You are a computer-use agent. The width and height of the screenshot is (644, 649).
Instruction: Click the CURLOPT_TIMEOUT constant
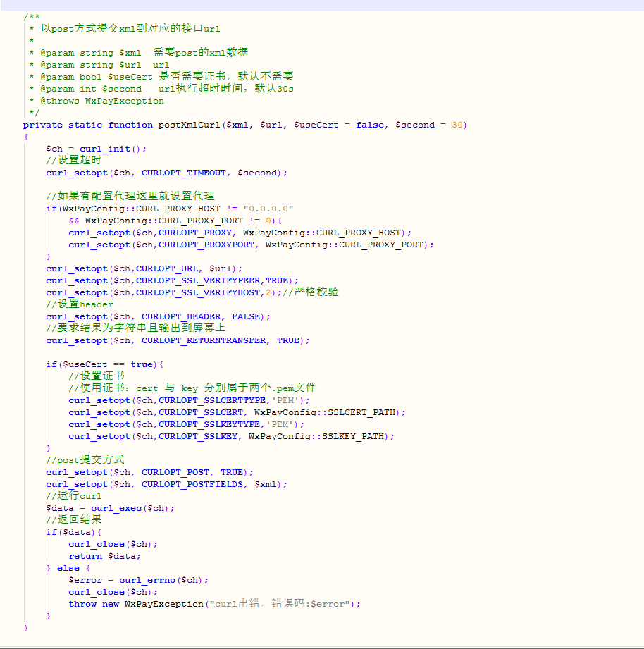click(x=184, y=173)
